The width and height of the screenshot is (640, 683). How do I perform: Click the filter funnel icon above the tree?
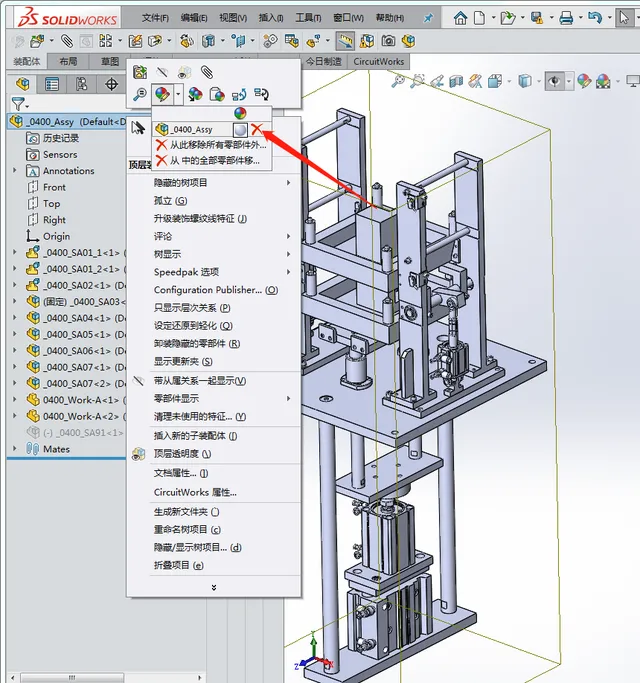[18, 104]
